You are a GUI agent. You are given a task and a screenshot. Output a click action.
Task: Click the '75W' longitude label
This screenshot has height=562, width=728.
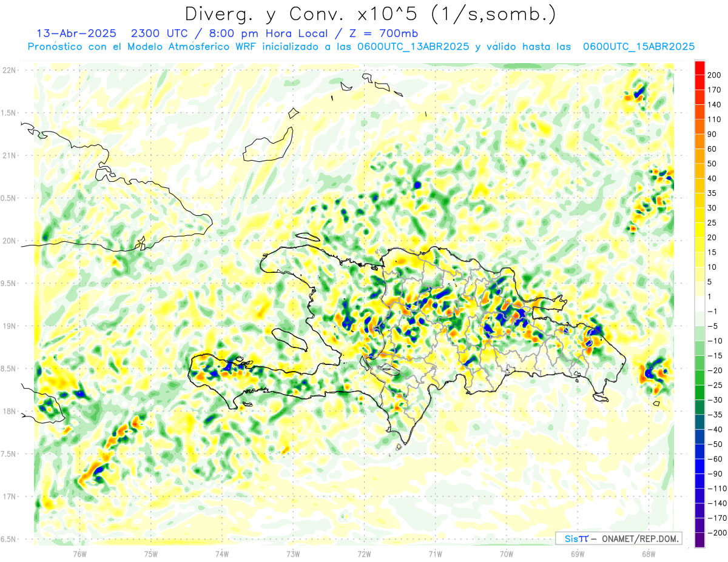150,554
